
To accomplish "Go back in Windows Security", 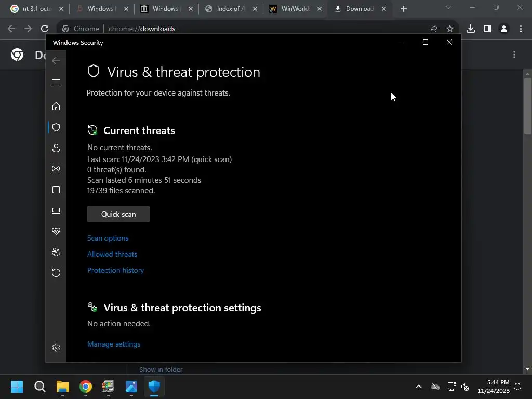I will (x=56, y=61).
